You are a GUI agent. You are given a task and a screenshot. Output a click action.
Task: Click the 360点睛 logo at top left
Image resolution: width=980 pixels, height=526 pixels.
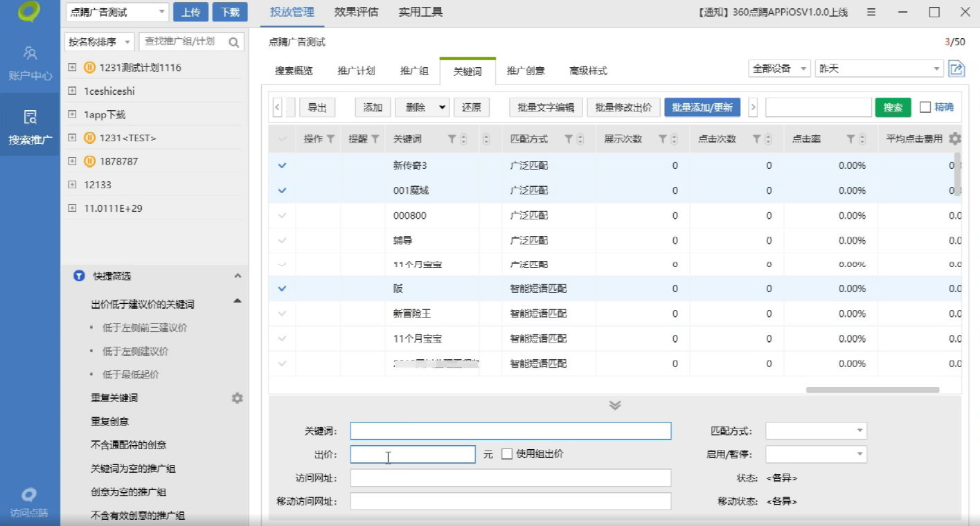[x=29, y=12]
